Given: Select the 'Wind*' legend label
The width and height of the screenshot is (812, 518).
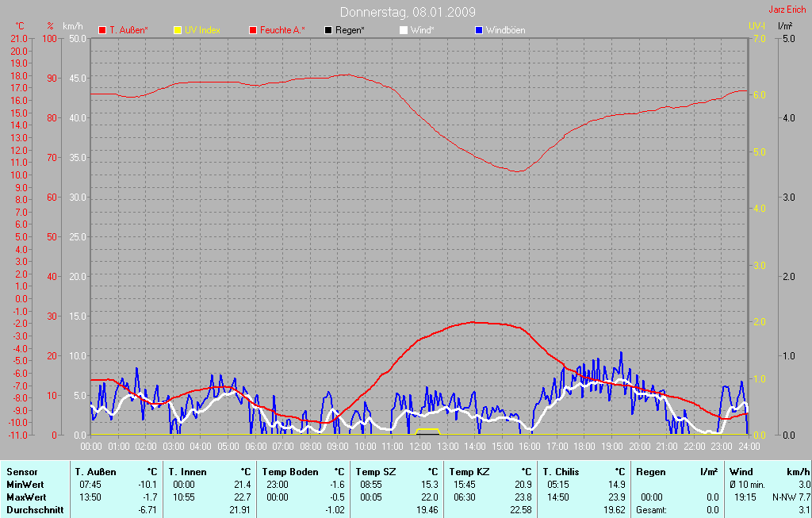Looking at the screenshot, I should [422, 30].
